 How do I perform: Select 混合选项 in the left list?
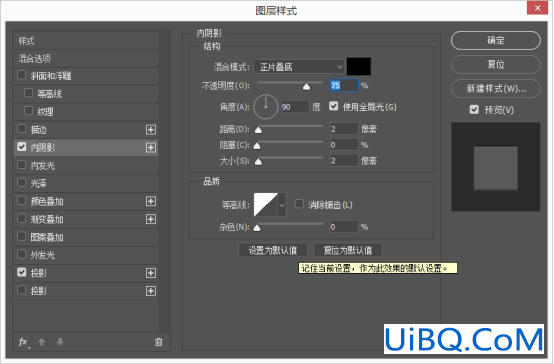pyautogui.click(x=35, y=59)
